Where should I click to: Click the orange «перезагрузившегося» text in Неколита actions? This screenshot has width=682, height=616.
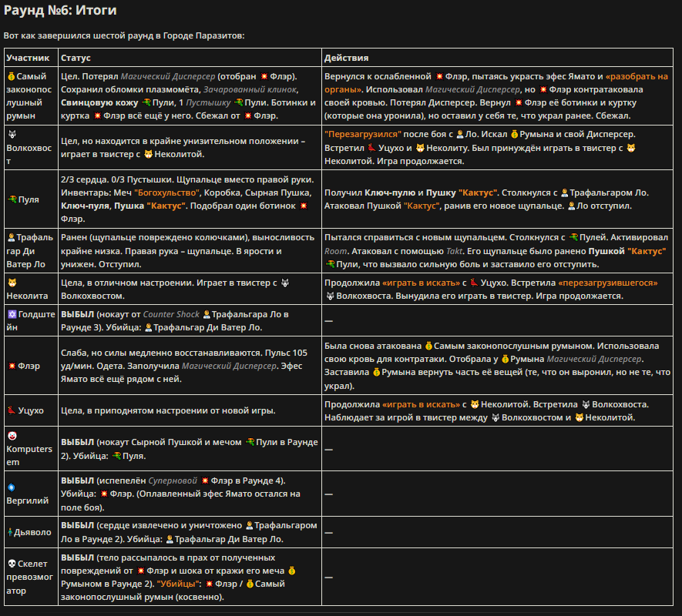pos(607,283)
